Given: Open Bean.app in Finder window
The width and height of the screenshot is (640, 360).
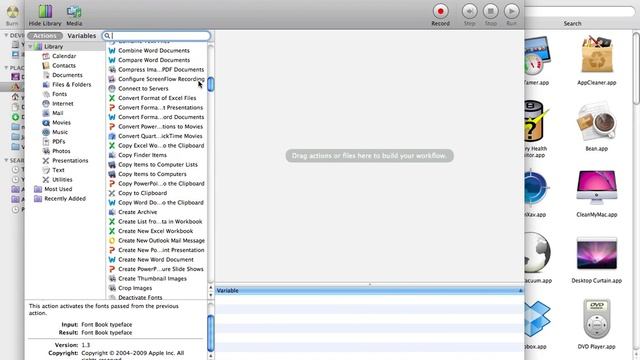Looking at the screenshot, I should point(596,127).
